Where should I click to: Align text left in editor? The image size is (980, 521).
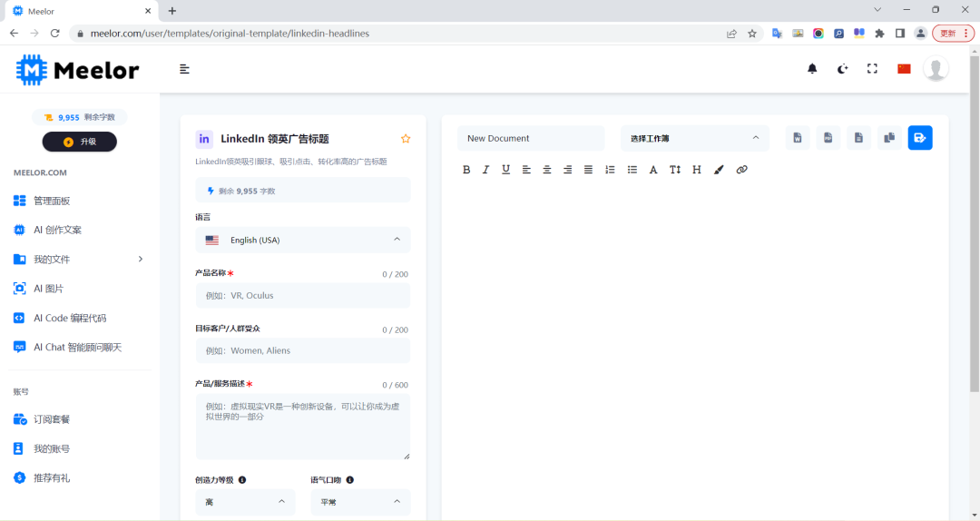click(526, 170)
